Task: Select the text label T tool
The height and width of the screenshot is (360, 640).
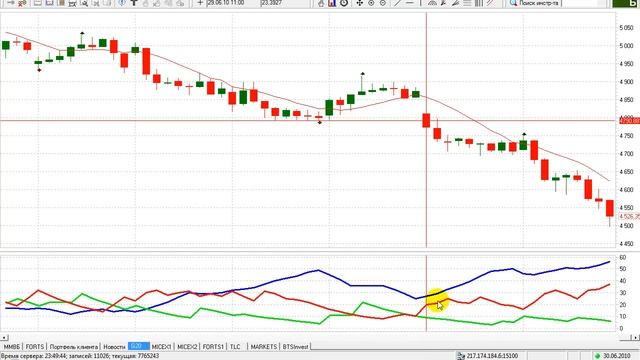Action: [134, 3]
